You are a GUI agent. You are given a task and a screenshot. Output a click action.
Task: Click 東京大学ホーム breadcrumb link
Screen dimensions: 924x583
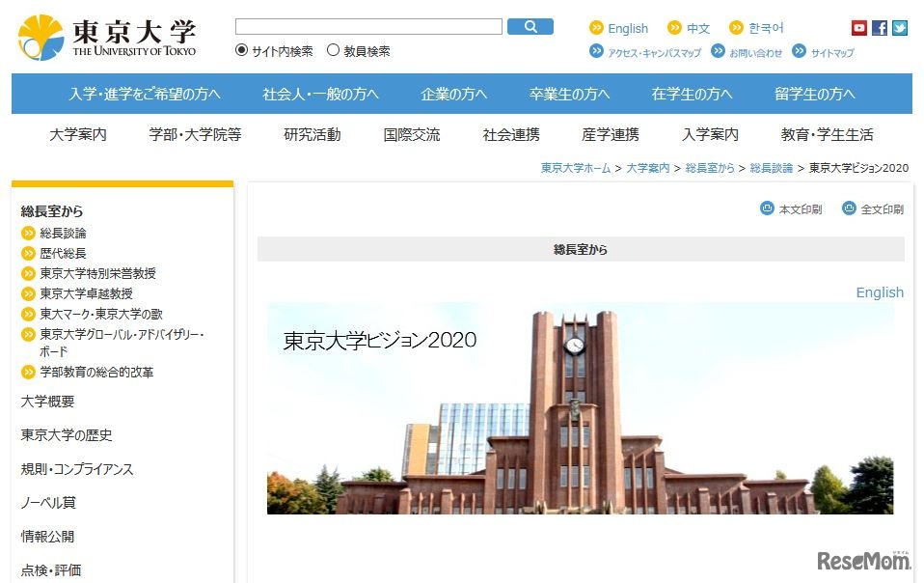point(576,168)
